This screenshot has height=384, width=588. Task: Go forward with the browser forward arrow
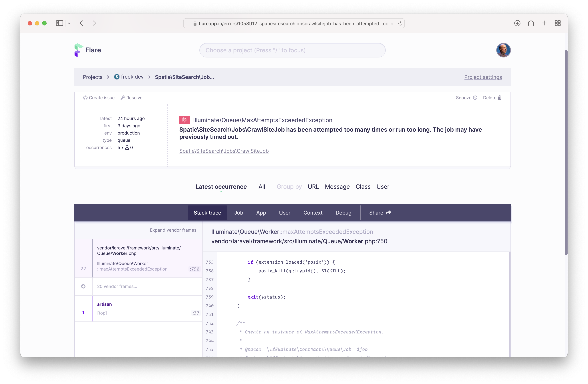(x=94, y=23)
